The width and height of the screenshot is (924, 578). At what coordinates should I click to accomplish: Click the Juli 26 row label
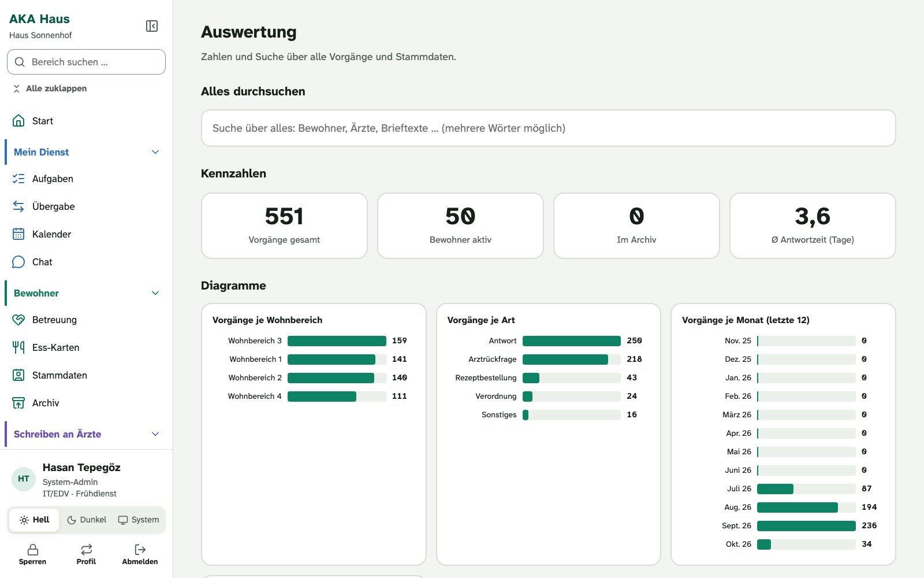pyautogui.click(x=739, y=488)
